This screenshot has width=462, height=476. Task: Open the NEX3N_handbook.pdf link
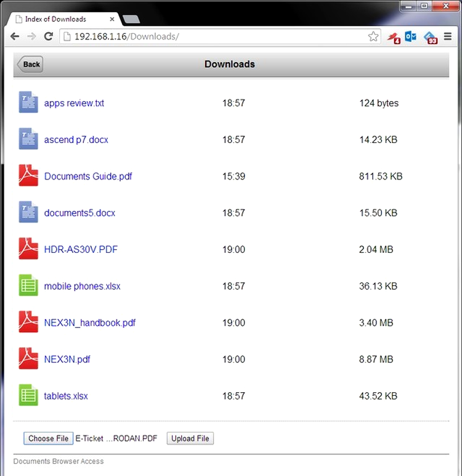[x=90, y=322]
